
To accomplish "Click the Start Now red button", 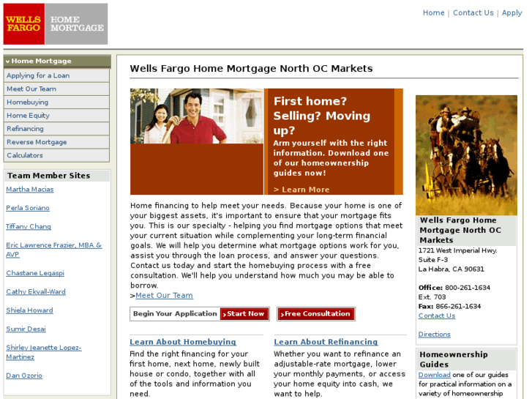I will [x=244, y=314].
